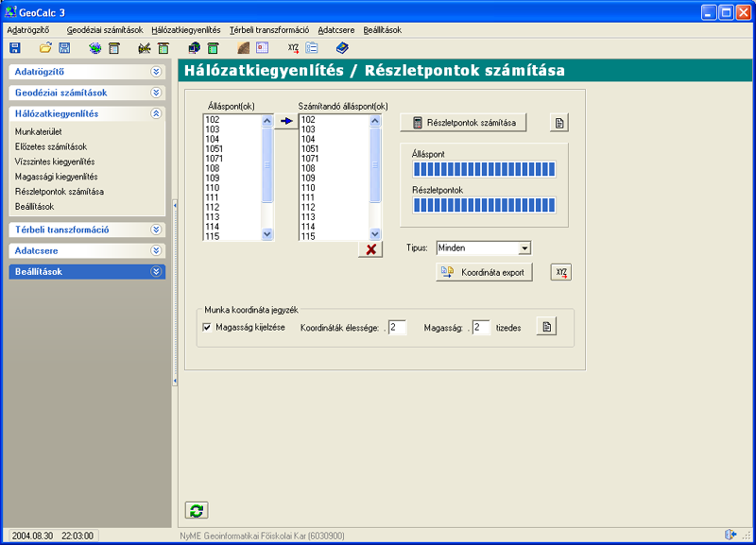Open Térbeli transzformáció menu
This screenshot has width=756, height=545.
[x=269, y=30]
